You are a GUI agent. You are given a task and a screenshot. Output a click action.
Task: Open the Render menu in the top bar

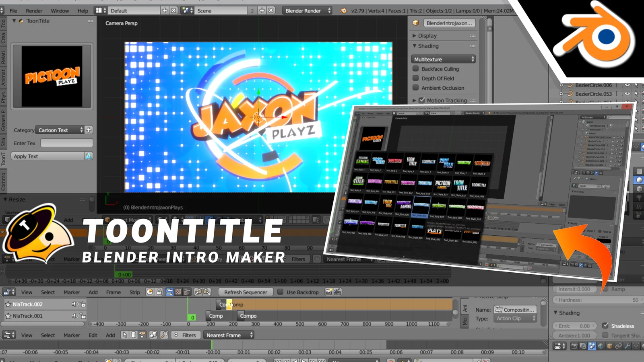[x=34, y=11]
